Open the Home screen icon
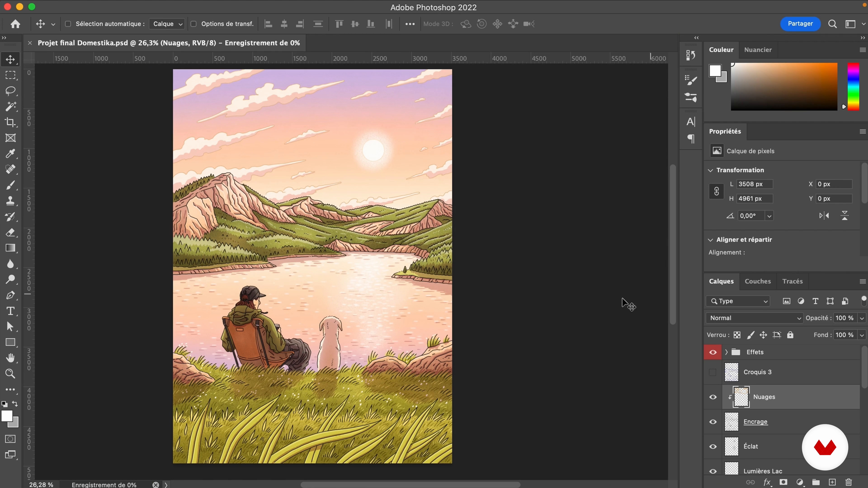The width and height of the screenshot is (868, 488). [15, 24]
